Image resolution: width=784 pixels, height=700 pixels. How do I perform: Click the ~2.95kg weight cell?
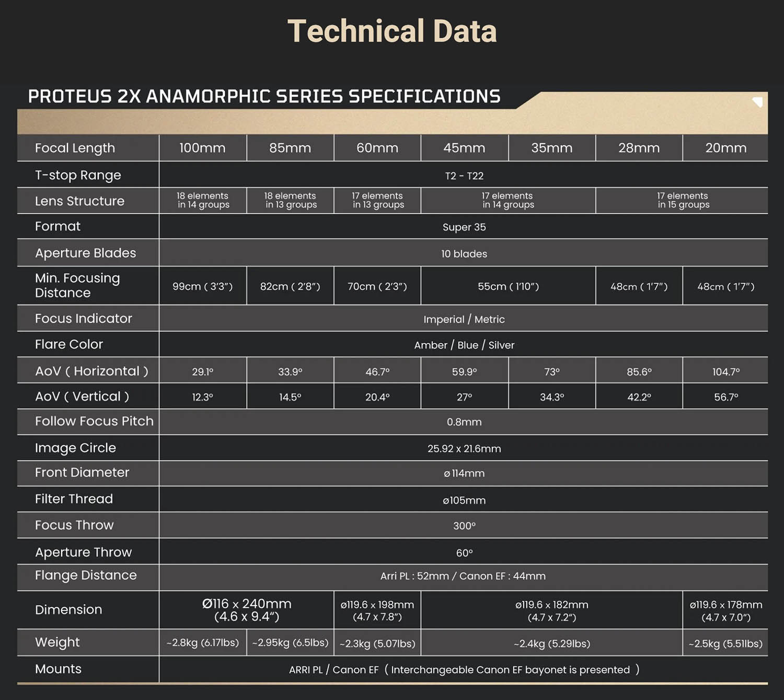pos(290,643)
